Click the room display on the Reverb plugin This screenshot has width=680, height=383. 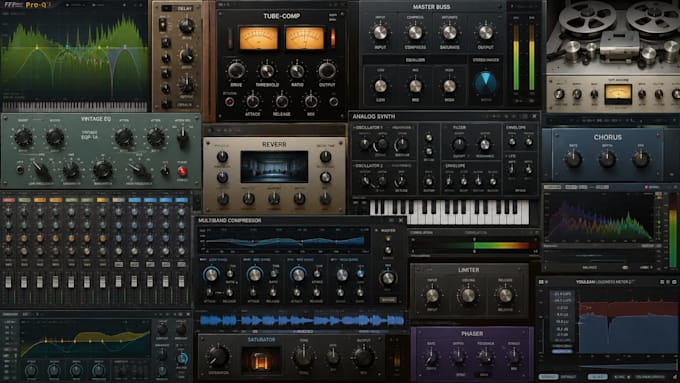pyautogui.click(x=274, y=167)
